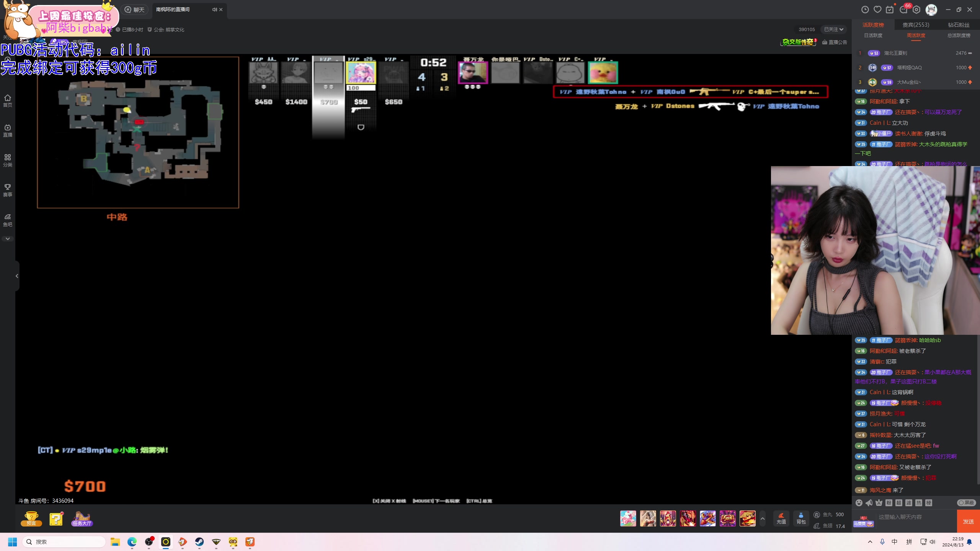Open 分类 categories in the sidebar
The image size is (980, 551).
[x=8, y=160]
